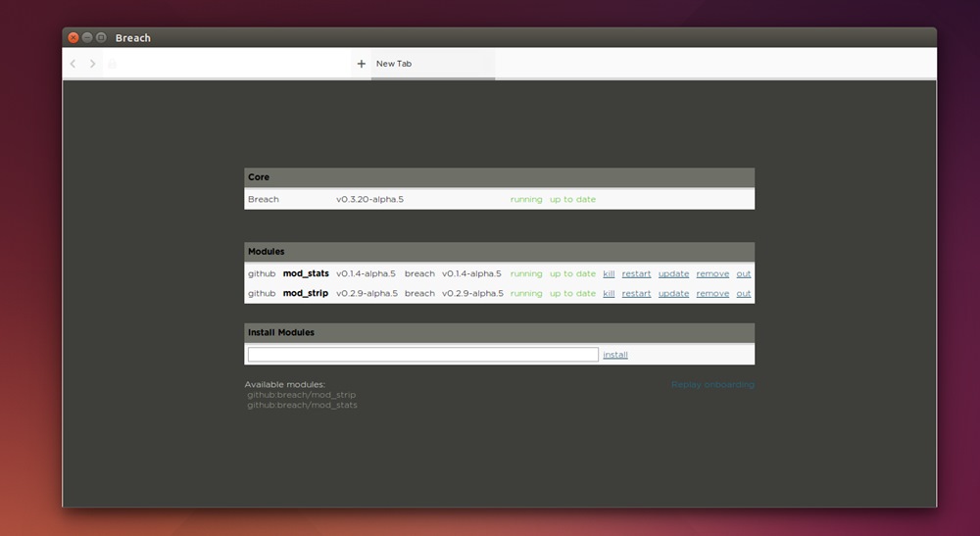
Task: Focus the Install Modules text field
Action: [x=423, y=354]
